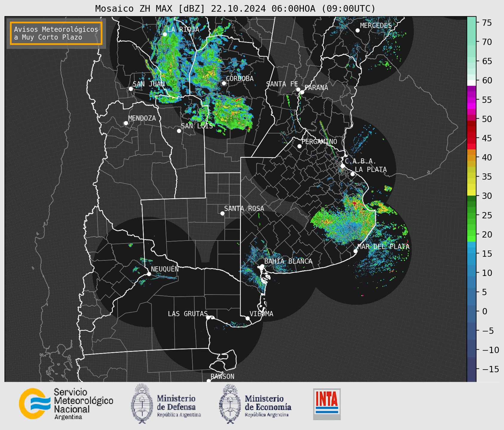The height and width of the screenshot is (430, 504).
Task: Click the SANTA ROSA city marker dot
Action: [222, 214]
